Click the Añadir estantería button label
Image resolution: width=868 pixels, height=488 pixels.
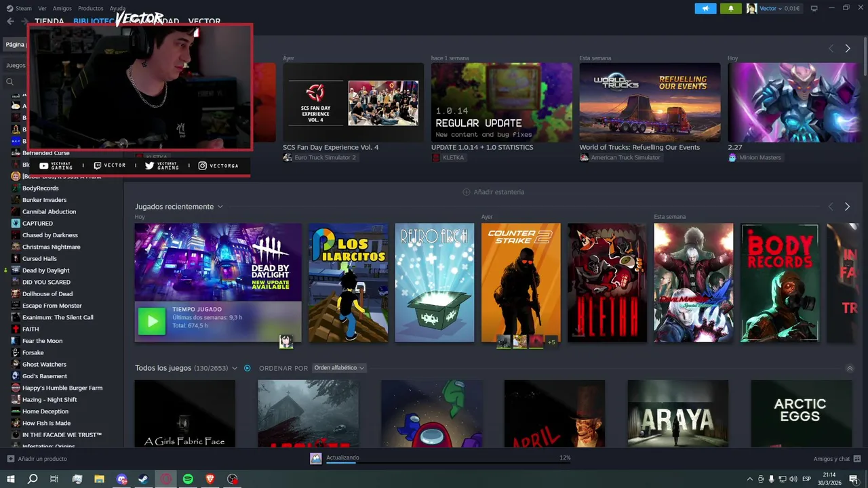click(x=499, y=192)
